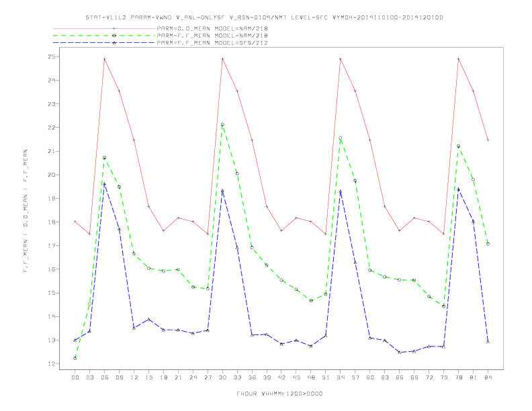The height and width of the screenshot is (411, 532).
Task: Click x-axis forecast hour label 63
Action: (385, 377)
